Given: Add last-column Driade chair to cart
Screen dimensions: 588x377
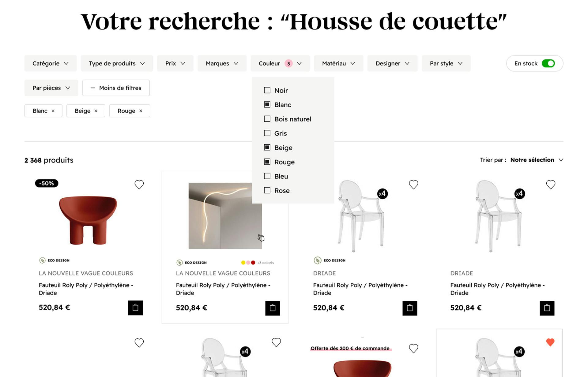Looking at the screenshot, I should [x=547, y=308].
